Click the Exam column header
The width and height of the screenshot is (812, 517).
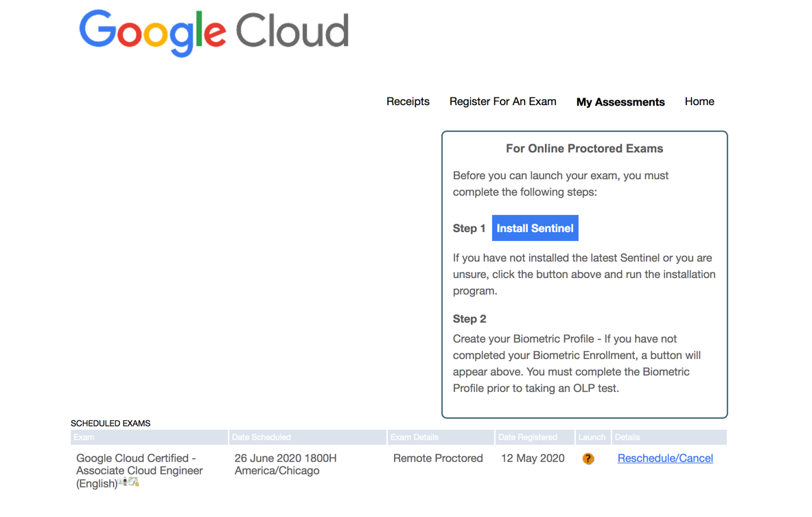pyautogui.click(x=149, y=437)
